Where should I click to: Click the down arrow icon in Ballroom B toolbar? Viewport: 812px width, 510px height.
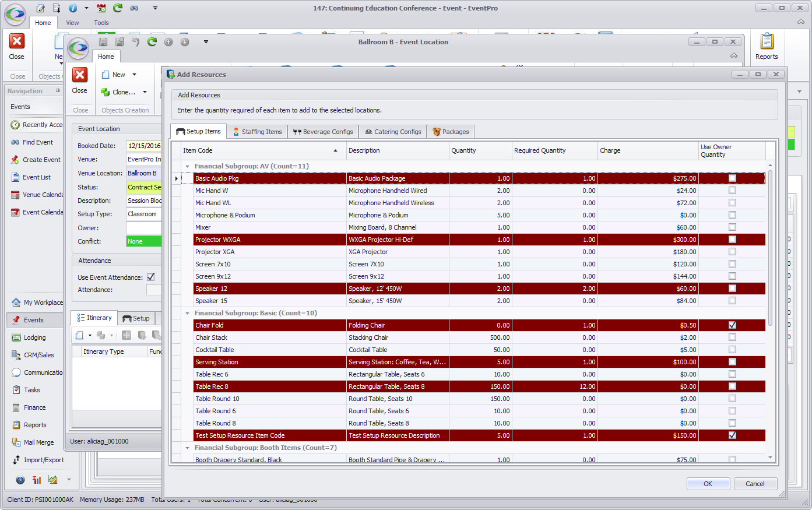coord(185,42)
